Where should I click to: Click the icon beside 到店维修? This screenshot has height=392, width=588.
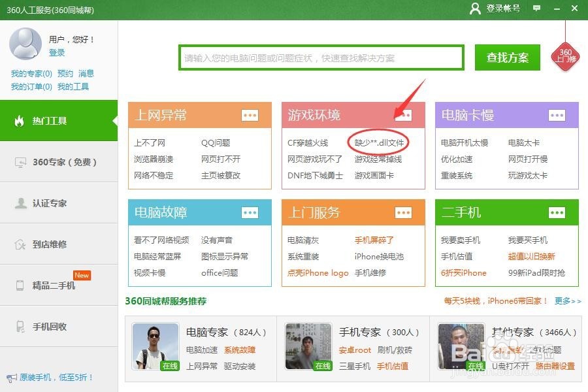[x=20, y=244]
